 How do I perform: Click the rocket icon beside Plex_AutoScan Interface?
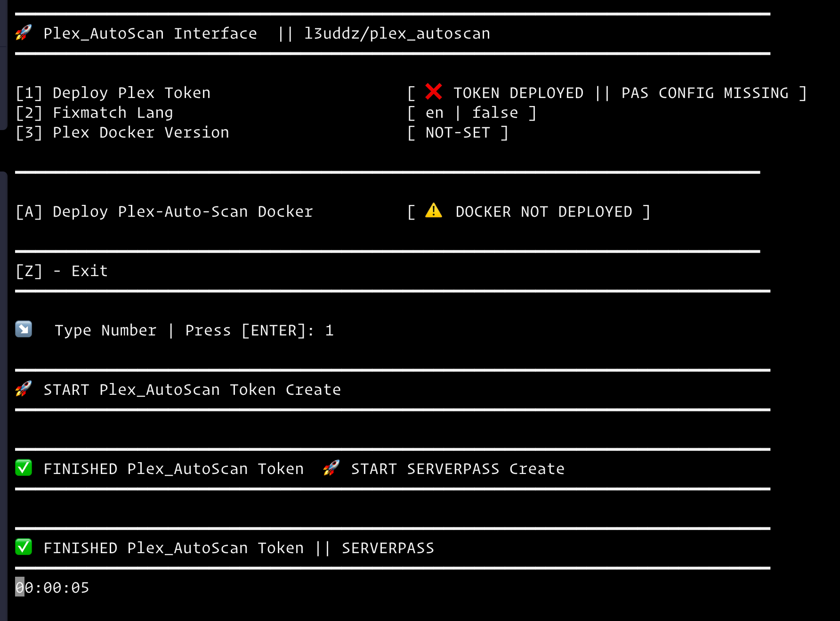(x=24, y=33)
